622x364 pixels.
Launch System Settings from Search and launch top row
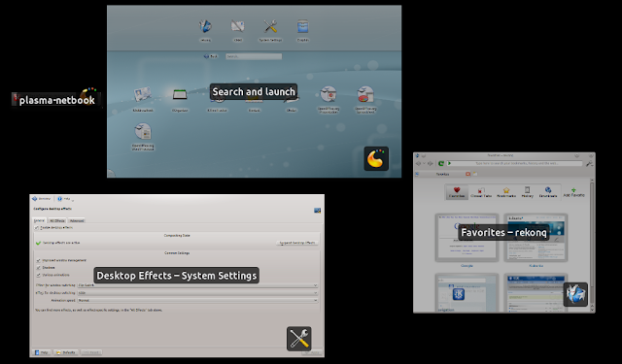click(270, 26)
